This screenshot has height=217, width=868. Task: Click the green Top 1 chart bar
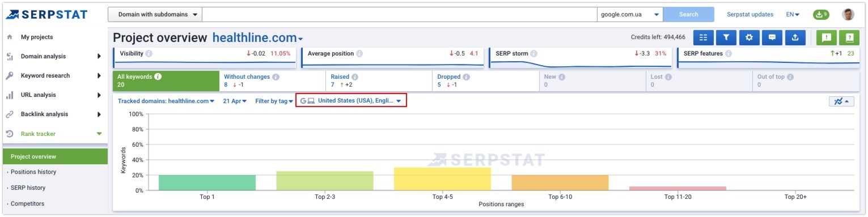(207, 183)
